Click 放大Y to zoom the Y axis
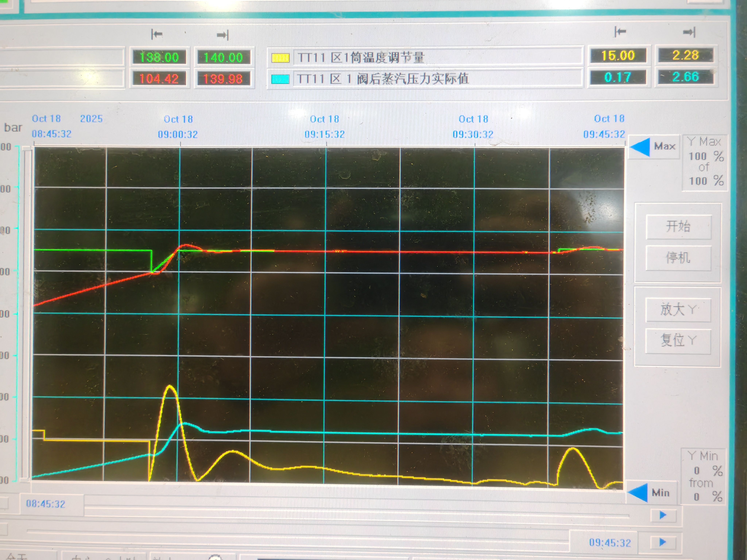Image resolution: width=747 pixels, height=560 pixels. tap(678, 310)
